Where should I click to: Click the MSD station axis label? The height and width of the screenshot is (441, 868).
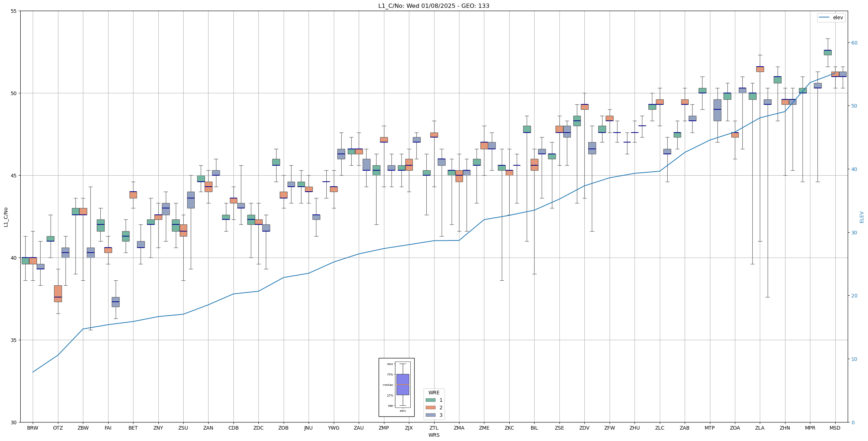835,428
